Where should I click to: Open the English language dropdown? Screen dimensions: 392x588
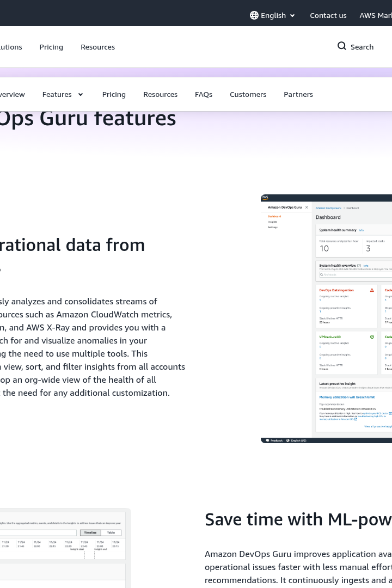(x=272, y=15)
